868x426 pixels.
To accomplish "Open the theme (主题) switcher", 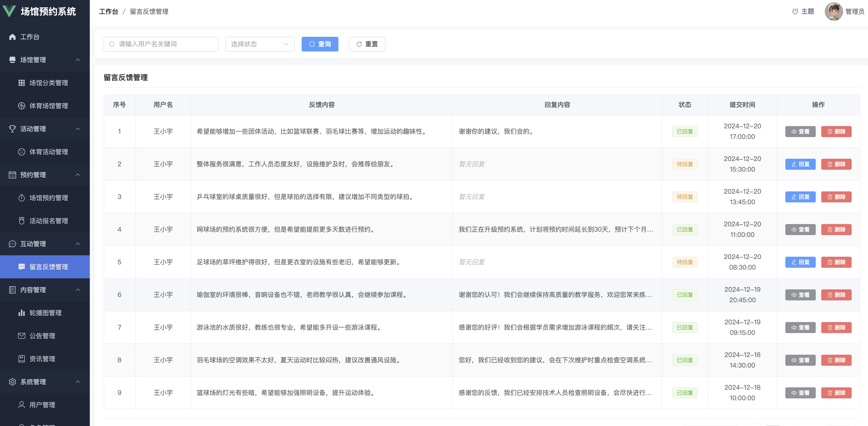I will [803, 12].
